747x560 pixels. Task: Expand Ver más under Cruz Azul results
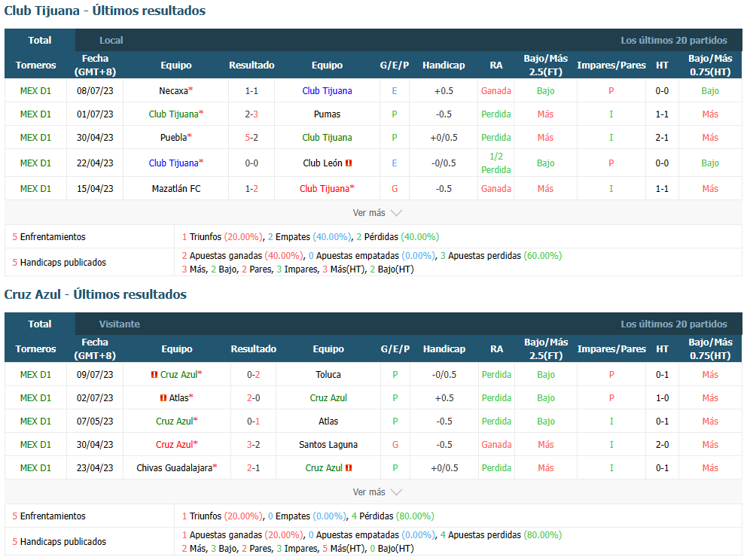(x=377, y=492)
